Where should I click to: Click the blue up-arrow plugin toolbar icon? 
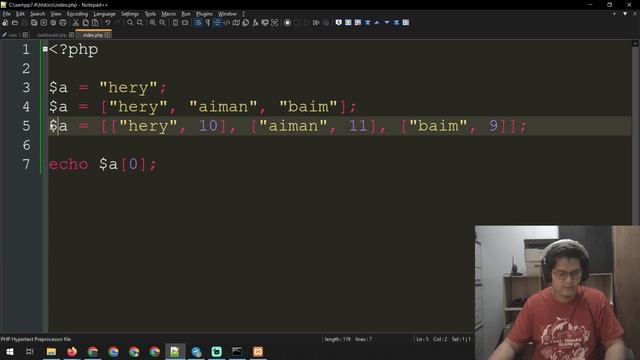click(x=376, y=23)
